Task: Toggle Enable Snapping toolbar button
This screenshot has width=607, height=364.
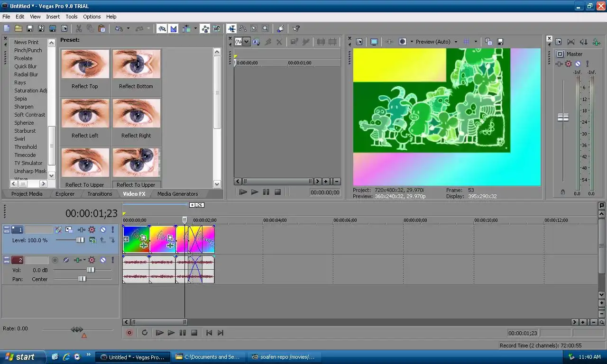Action: (162, 28)
